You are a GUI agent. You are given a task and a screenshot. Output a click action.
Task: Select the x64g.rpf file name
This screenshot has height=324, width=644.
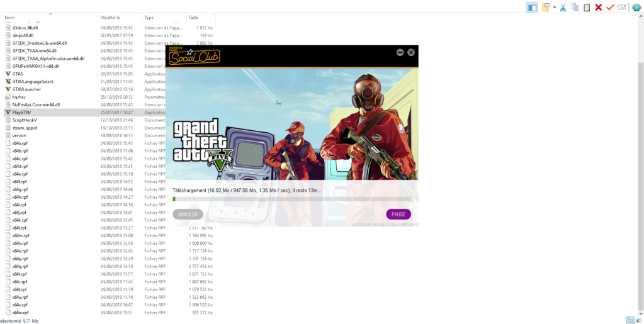pos(20,189)
